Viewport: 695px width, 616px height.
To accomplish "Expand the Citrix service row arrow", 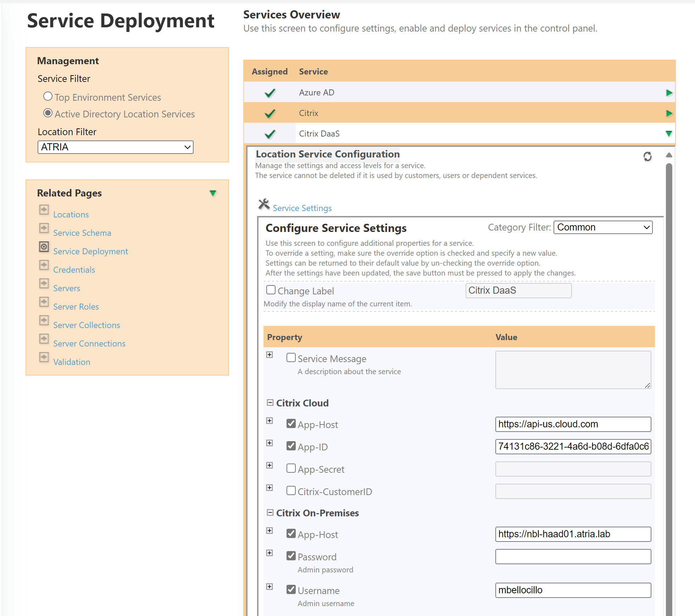I will point(669,113).
